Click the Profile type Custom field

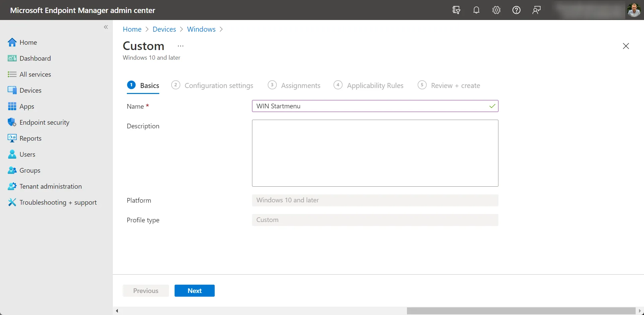375,220
